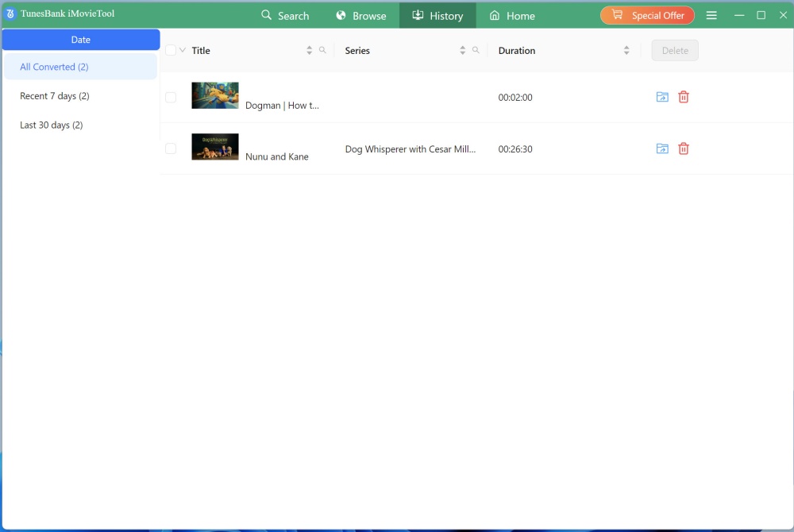Select Recent 7 days filter
Image resolution: width=794 pixels, height=532 pixels.
coord(55,96)
